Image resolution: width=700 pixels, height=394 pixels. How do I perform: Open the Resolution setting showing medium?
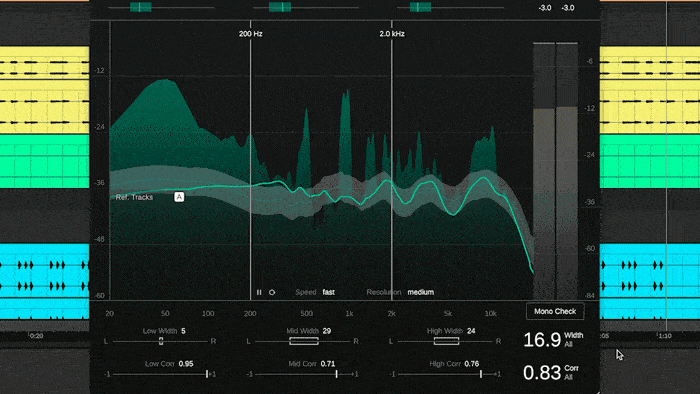421,292
